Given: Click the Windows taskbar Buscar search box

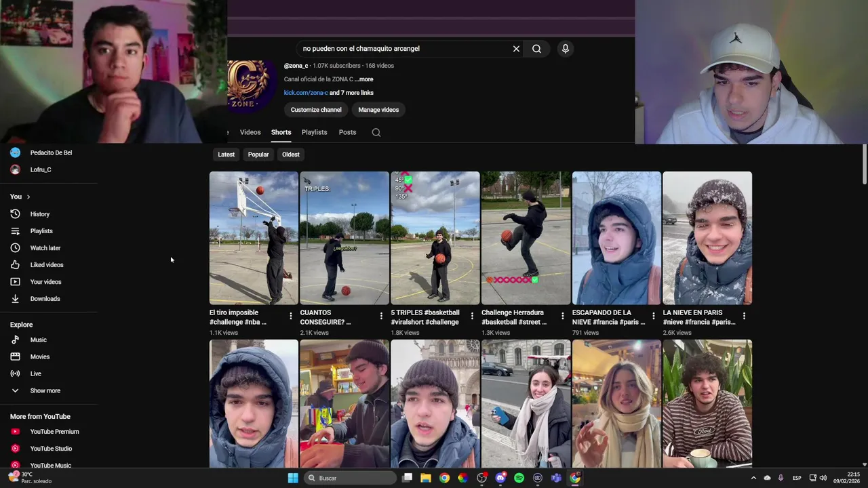Looking at the screenshot, I should [x=350, y=478].
